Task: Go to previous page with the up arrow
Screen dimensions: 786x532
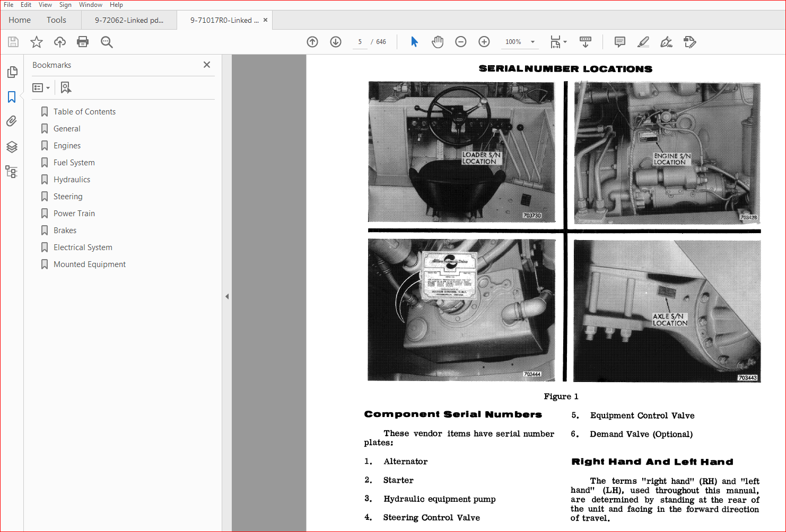Action: click(312, 42)
